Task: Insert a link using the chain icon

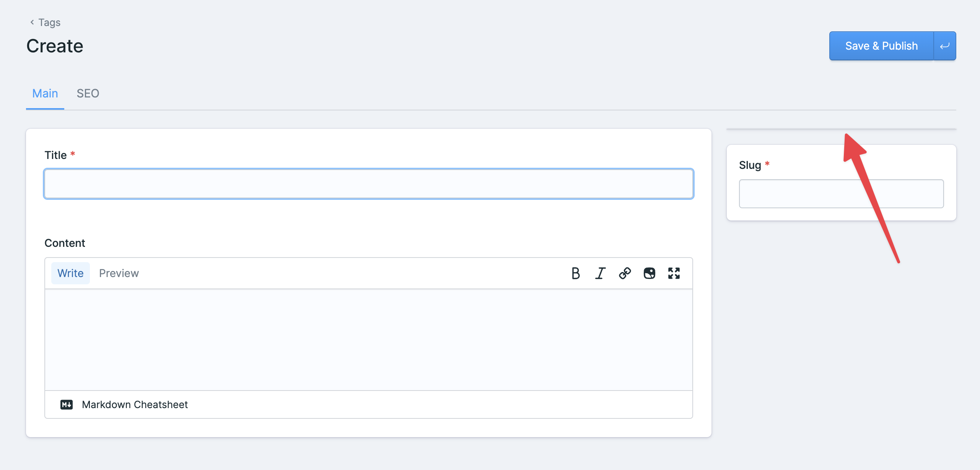Action: point(625,273)
